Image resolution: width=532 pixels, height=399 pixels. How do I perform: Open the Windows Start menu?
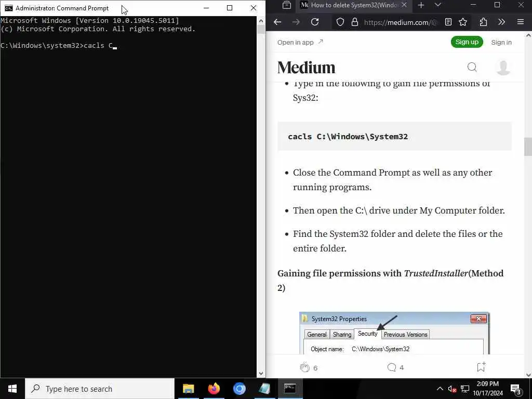point(12,389)
